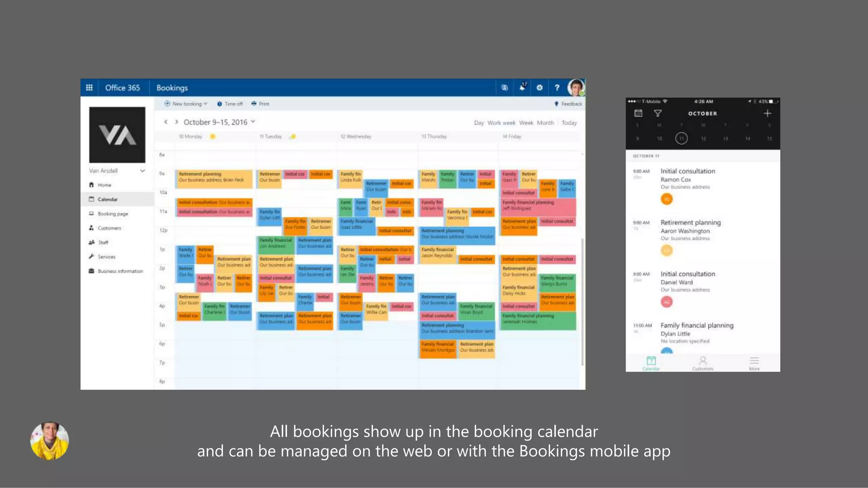Open notifications bell icon
This screenshot has width=868, height=488.
coord(522,88)
